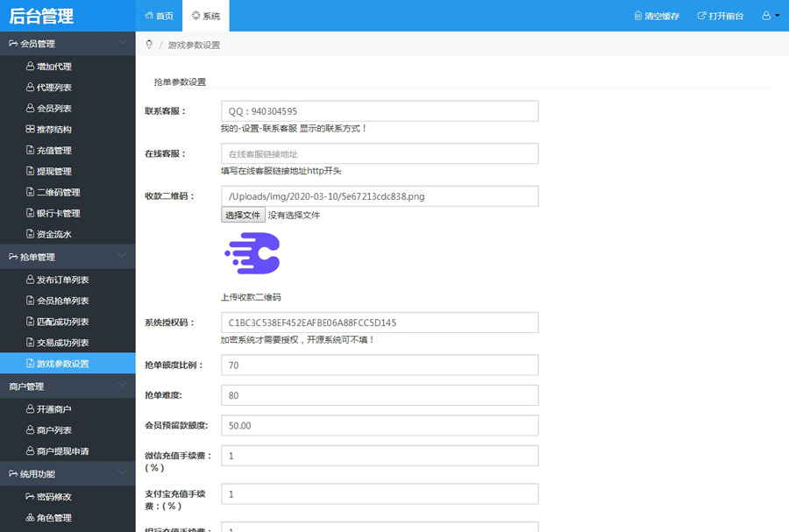Collapse the 商户管理 menu group
Viewport: 789px width, 532px height.
(122, 387)
